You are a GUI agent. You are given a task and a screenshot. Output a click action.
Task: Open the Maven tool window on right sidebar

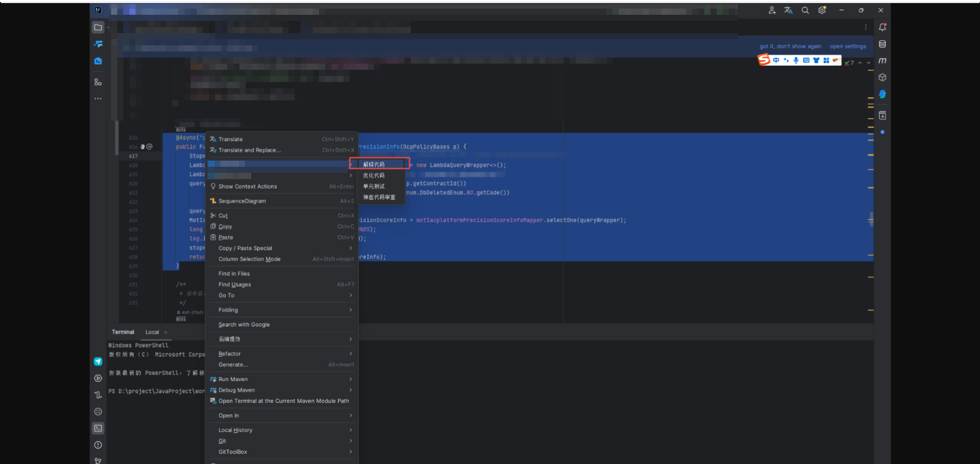click(x=883, y=61)
